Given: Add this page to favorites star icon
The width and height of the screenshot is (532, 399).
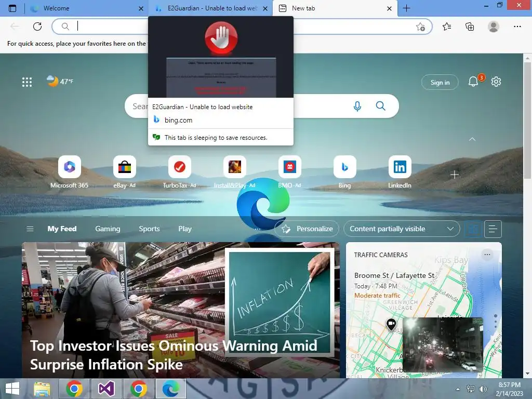Looking at the screenshot, I should point(420,27).
